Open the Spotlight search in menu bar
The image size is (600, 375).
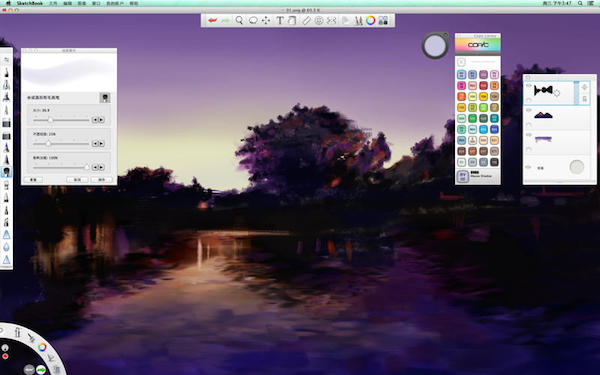[x=580, y=3]
